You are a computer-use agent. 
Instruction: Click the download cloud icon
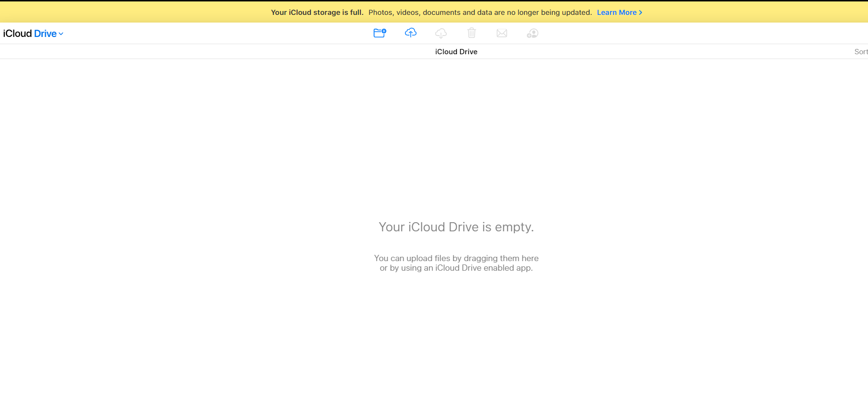(x=441, y=33)
